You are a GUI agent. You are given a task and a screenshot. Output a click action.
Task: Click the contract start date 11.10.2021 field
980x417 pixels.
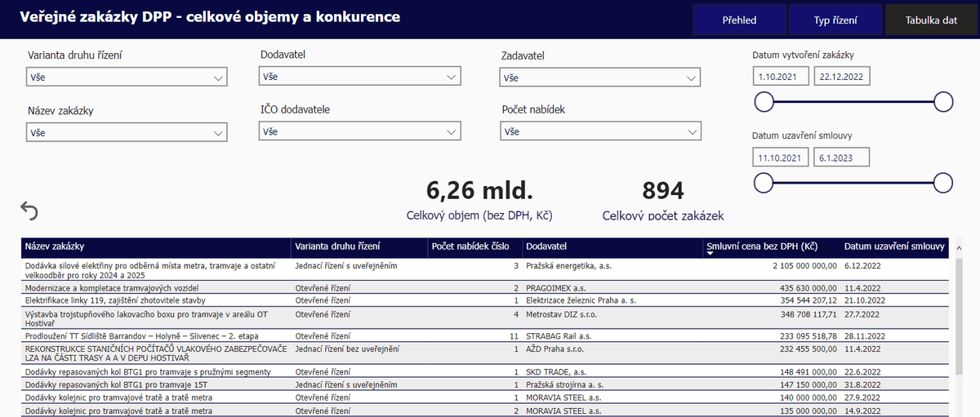(x=781, y=157)
